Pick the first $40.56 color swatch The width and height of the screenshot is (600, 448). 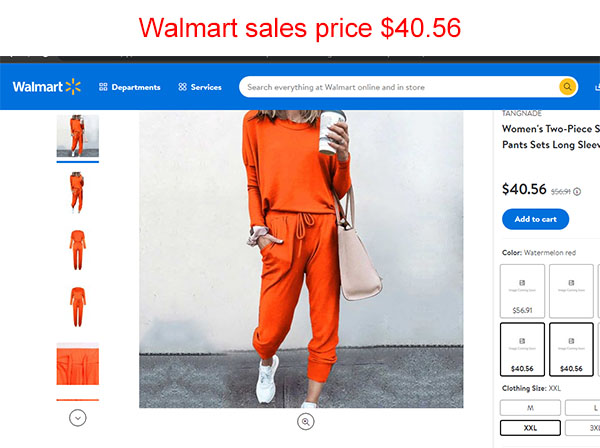coord(522,349)
